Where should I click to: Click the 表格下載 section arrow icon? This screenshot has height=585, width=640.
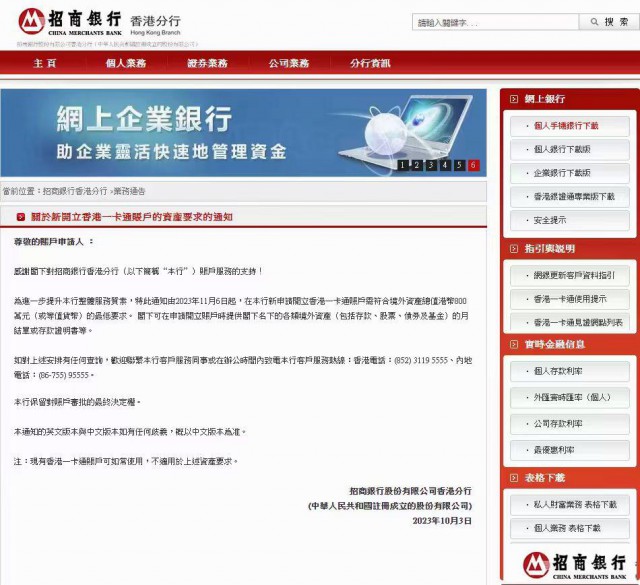pyautogui.click(x=514, y=477)
